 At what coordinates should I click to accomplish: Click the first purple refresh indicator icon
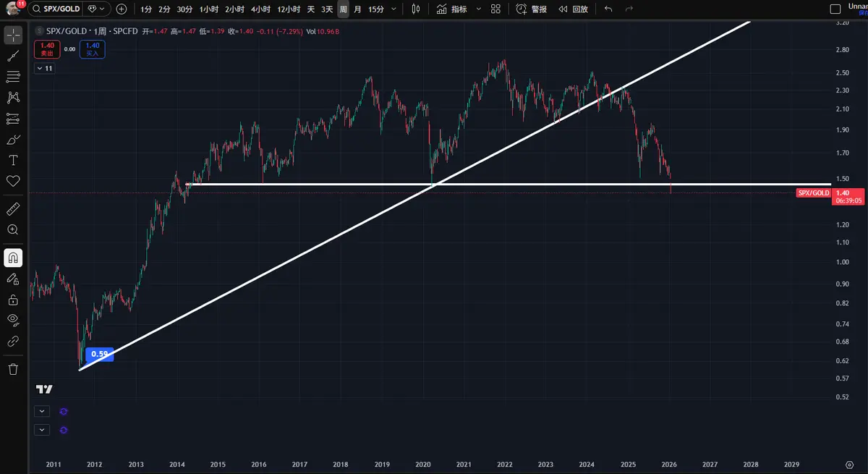pos(64,410)
